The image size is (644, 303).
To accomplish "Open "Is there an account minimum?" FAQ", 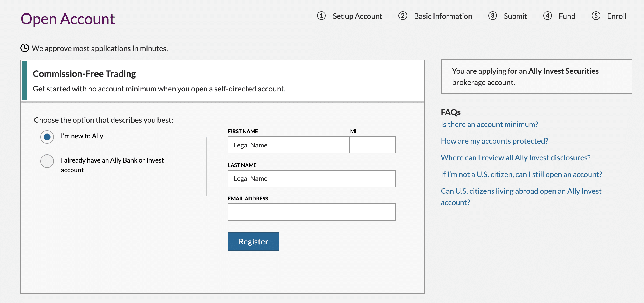I will coord(489,124).
